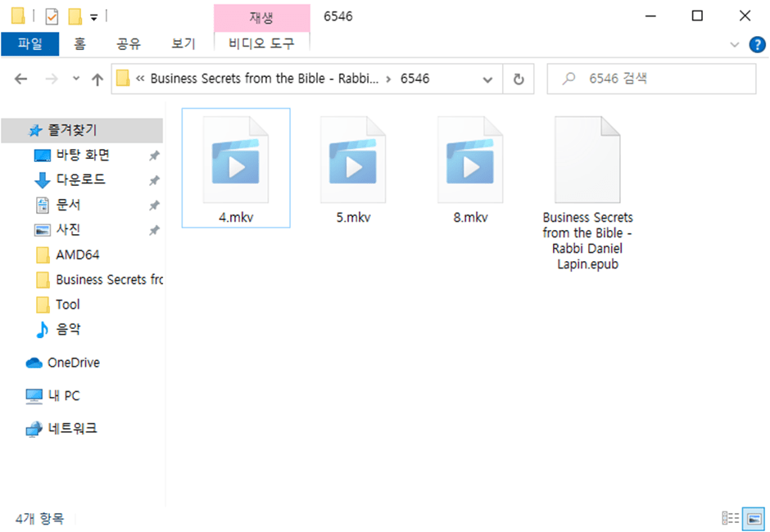Click the pin icon next to 다운로드
This screenshot has height=532, width=770.
pyautogui.click(x=154, y=181)
